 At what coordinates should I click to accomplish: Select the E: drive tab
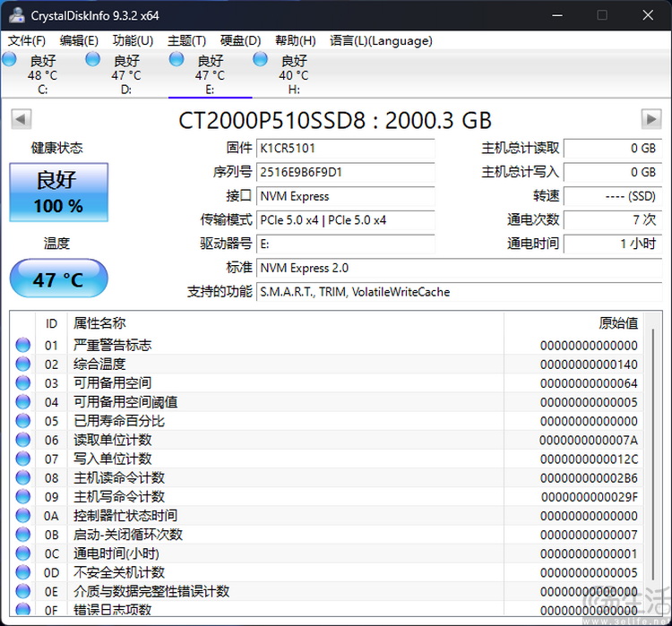click(x=210, y=74)
